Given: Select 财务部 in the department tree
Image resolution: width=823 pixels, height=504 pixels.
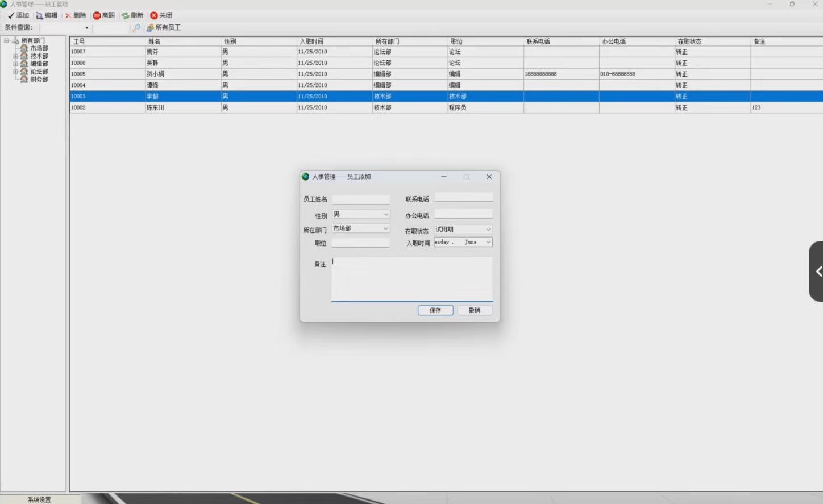Looking at the screenshot, I should click(39, 80).
